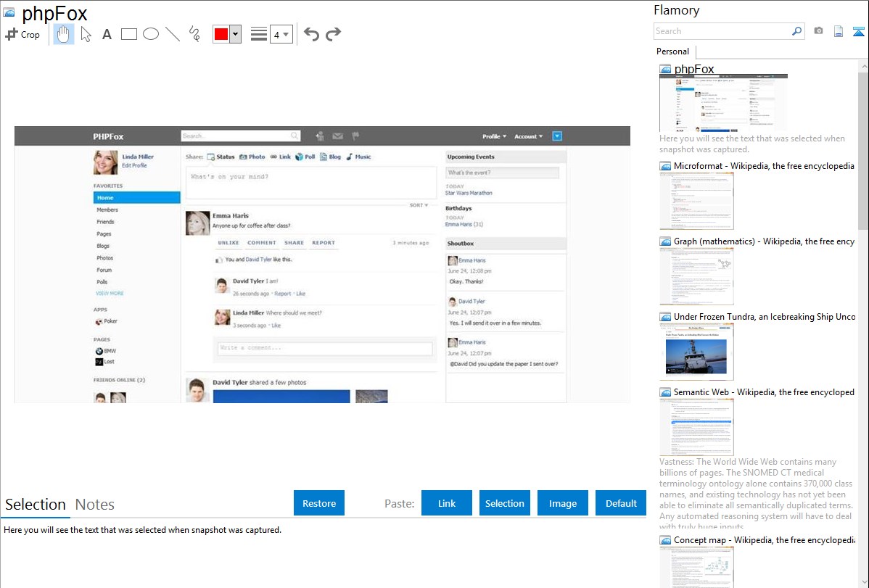Undo the last edit
Screen dimensions: 869x588
311,34
